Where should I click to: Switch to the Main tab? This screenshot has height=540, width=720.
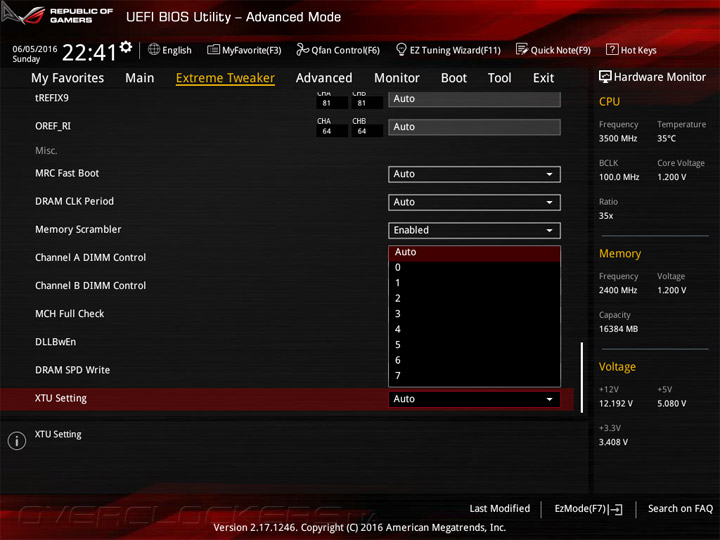pyautogui.click(x=140, y=78)
